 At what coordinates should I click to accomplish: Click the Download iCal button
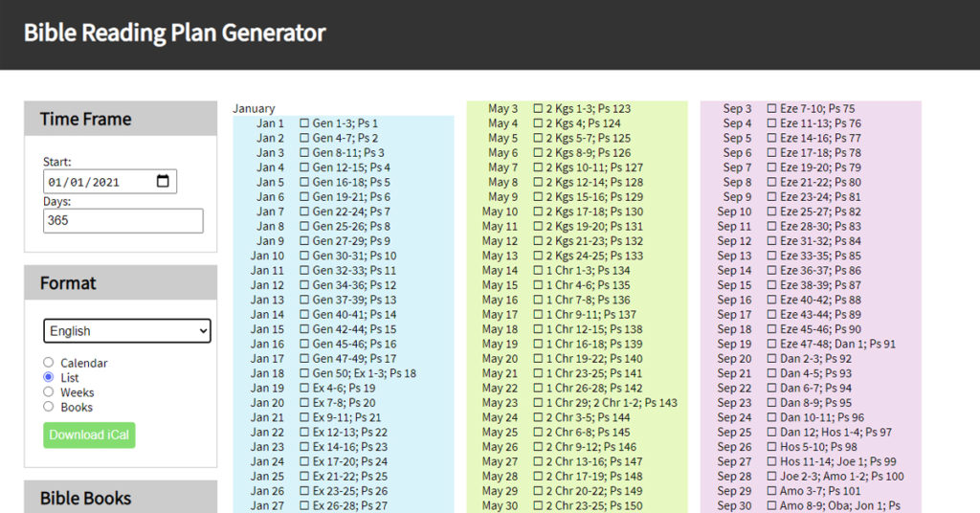click(89, 435)
